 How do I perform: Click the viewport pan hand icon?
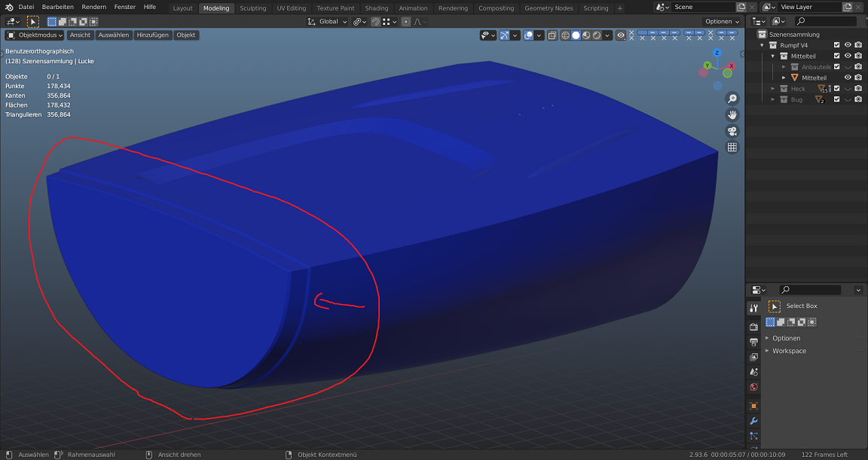[732, 114]
